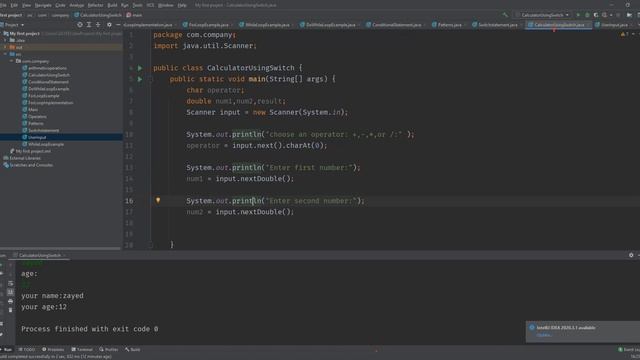Screen dimensions: 640x360
Task: Click Expand All icon in Project panel header
Action: 89,24
